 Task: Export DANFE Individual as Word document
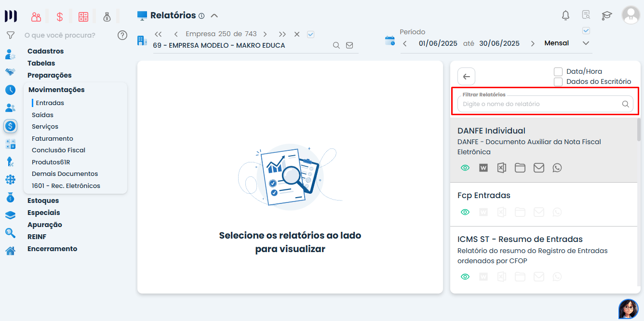483,167
